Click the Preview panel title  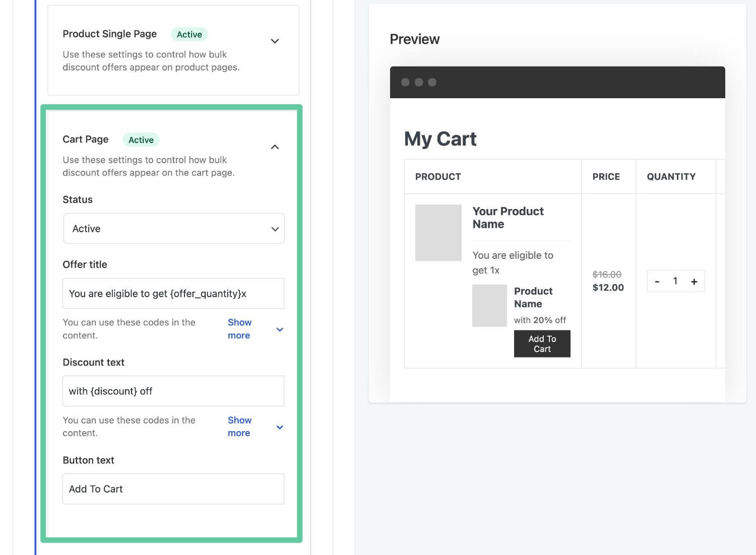coord(415,39)
